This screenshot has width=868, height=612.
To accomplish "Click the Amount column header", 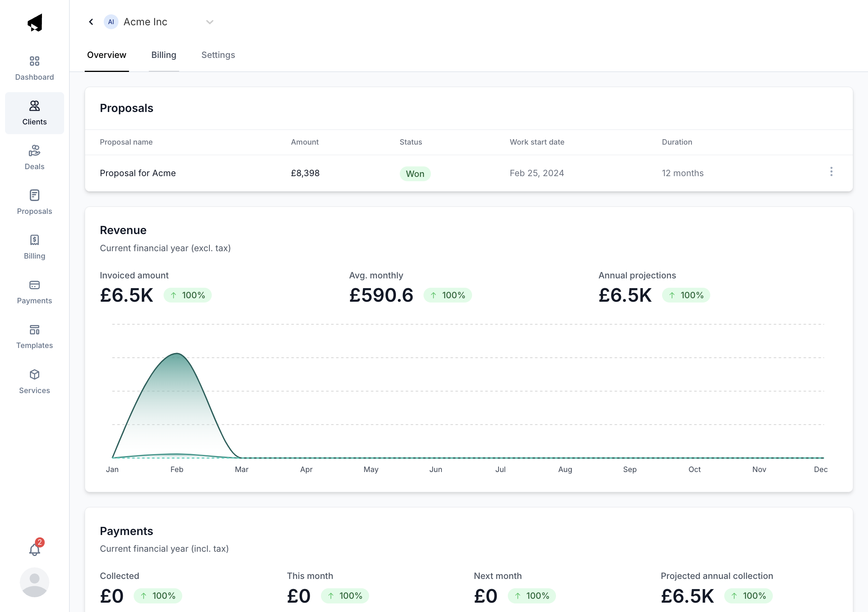I will pos(305,142).
